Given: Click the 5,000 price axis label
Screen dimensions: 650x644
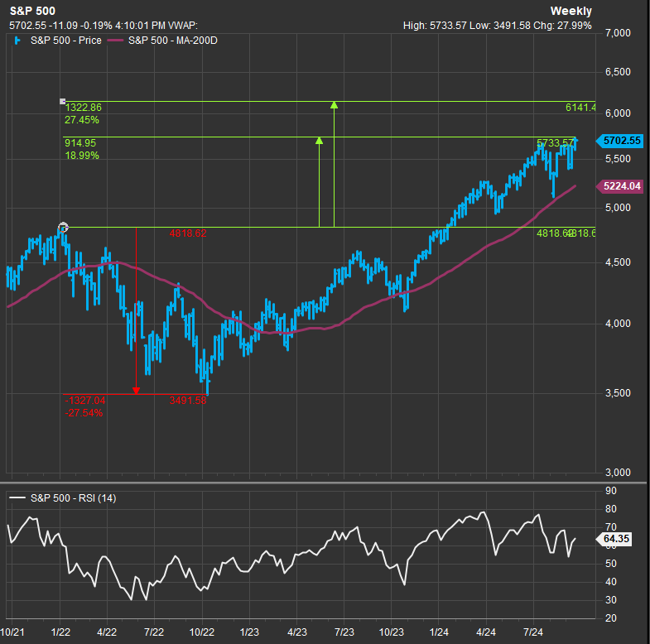Looking at the screenshot, I should tap(618, 207).
